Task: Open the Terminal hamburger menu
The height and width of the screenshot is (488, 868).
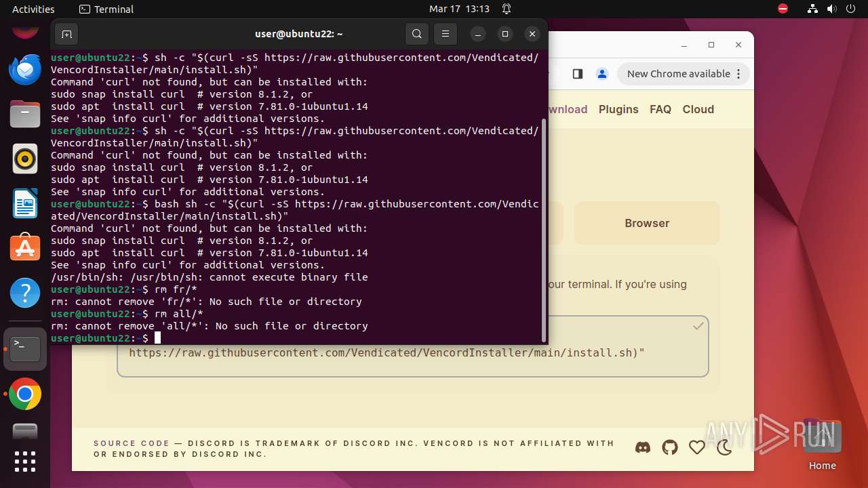Action: pyautogui.click(x=445, y=34)
